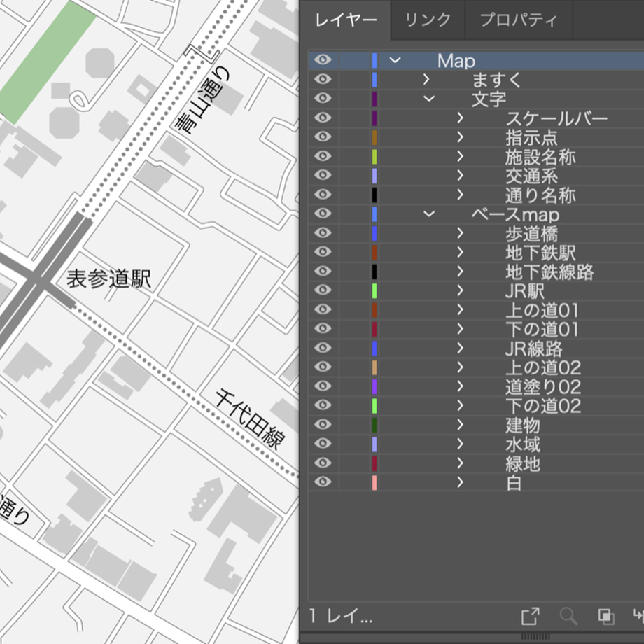This screenshot has height=644, width=644.
Task: Toggle eye icon for 施設名称 layer
Action: pyautogui.click(x=323, y=156)
